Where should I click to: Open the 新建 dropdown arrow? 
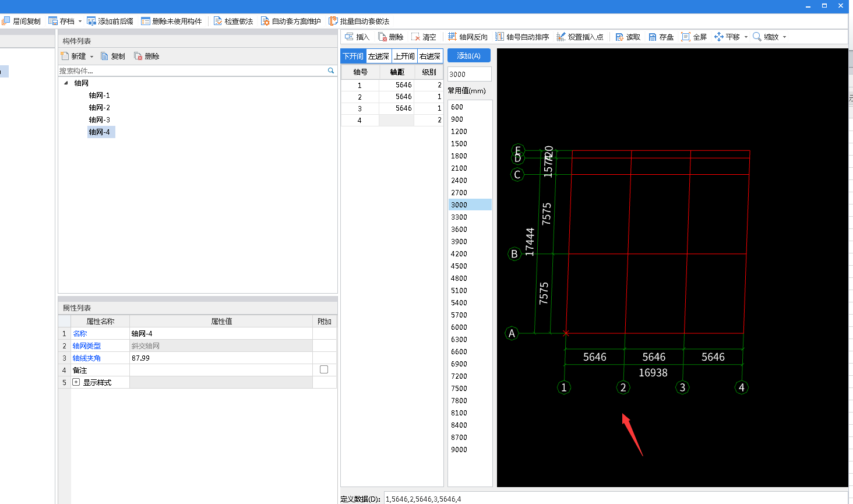[91, 57]
